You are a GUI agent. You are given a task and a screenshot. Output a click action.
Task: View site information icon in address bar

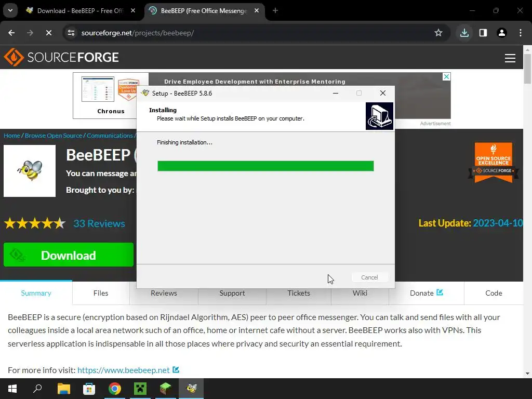pos(71,33)
